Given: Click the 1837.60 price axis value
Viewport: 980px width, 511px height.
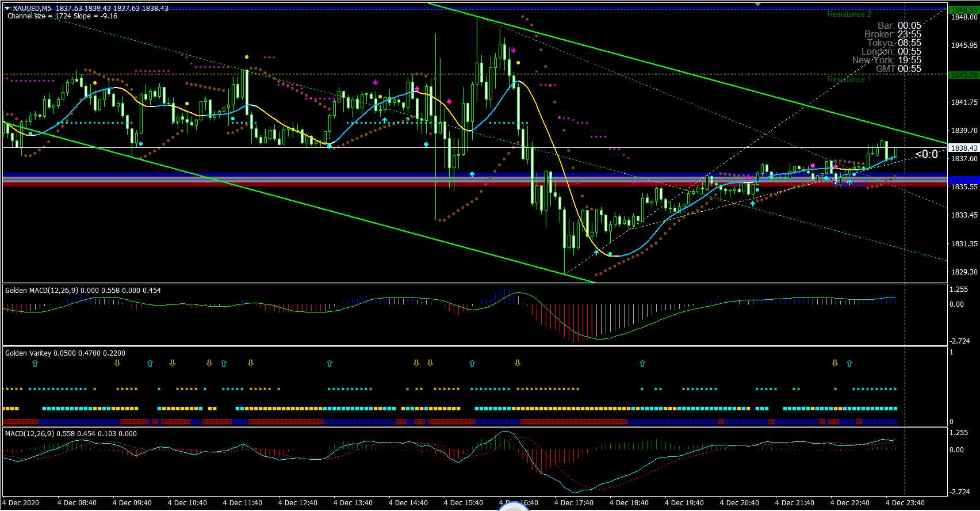Looking at the screenshot, I should pyautogui.click(x=964, y=159).
